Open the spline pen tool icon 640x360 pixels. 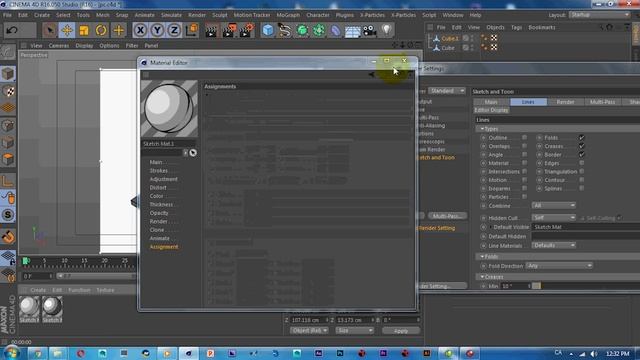point(285,30)
